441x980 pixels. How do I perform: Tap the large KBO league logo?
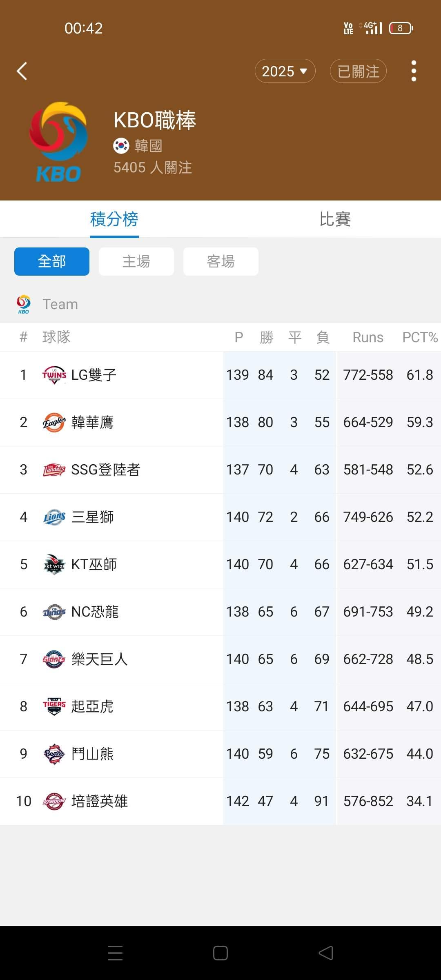point(58,142)
